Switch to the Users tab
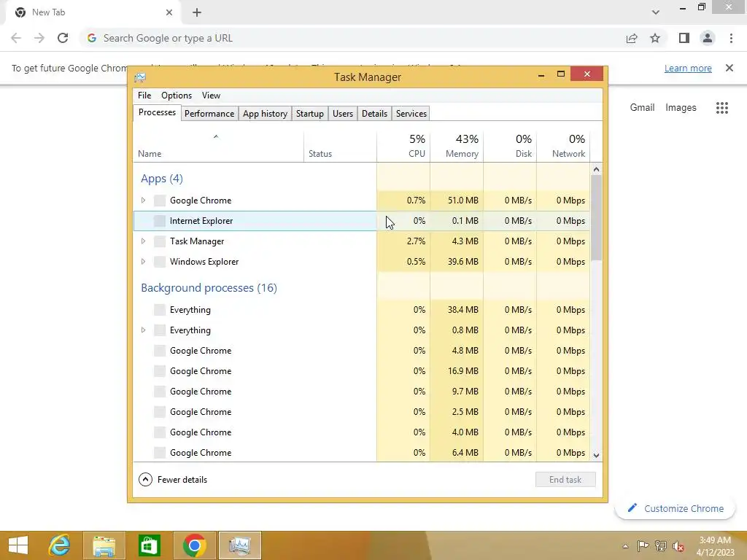The width and height of the screenshot is (747, 560). point(343,113)
